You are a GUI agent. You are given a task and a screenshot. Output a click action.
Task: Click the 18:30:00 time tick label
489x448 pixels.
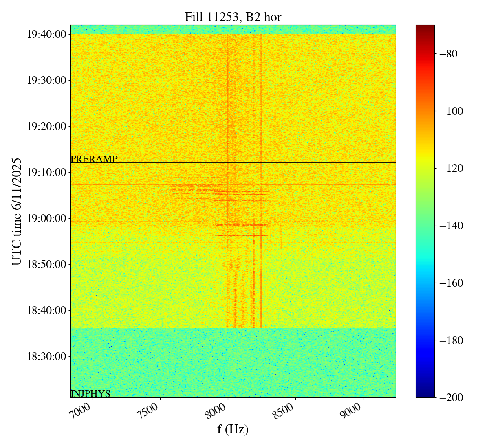coord(46,356)
